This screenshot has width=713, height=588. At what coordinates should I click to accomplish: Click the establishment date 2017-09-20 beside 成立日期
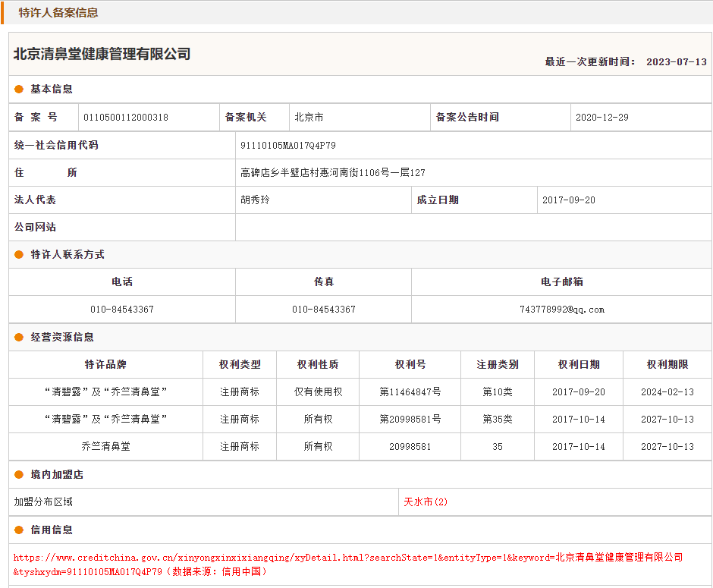pyautogui.click(x=568, y=200)
